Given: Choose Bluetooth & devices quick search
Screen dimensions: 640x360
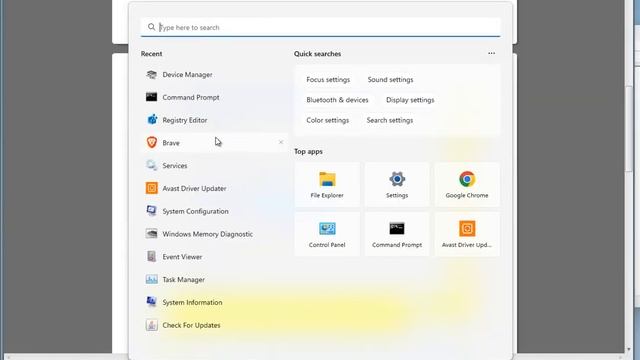Looking at the screenshot, I should tap(337, 100).
